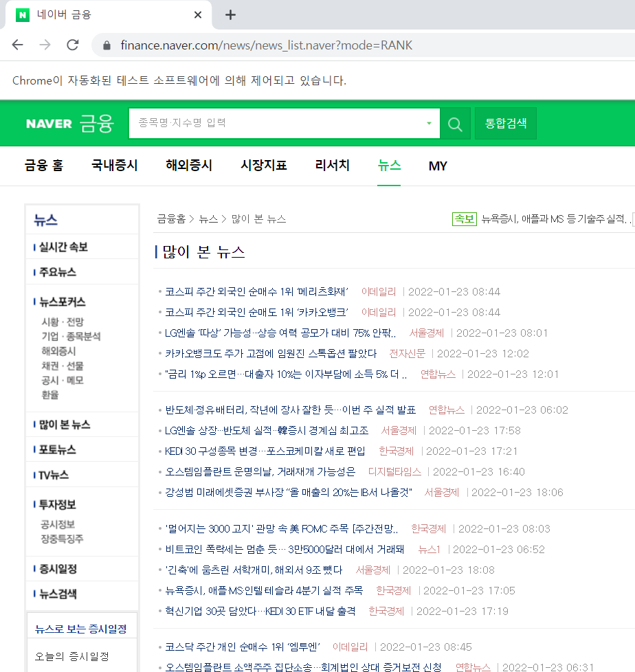Open the search box dropdown arrow
Image resolution: width=635 pixels, height=672 pixels.
click(x=429, y=124)
